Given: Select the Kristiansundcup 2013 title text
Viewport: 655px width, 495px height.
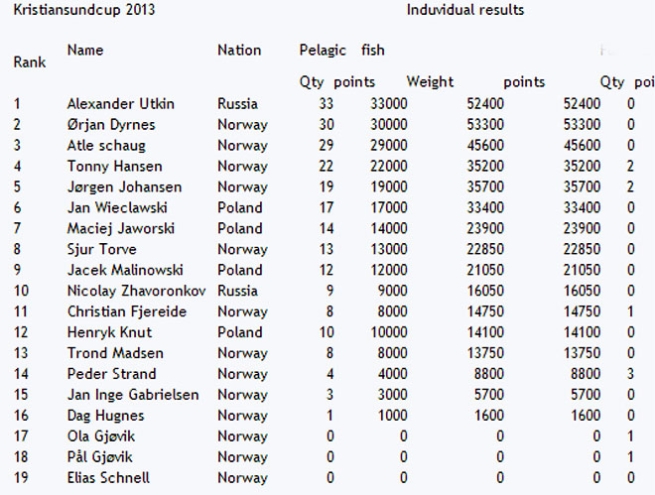Looking at the screenshot, I should tap(84, 10).
